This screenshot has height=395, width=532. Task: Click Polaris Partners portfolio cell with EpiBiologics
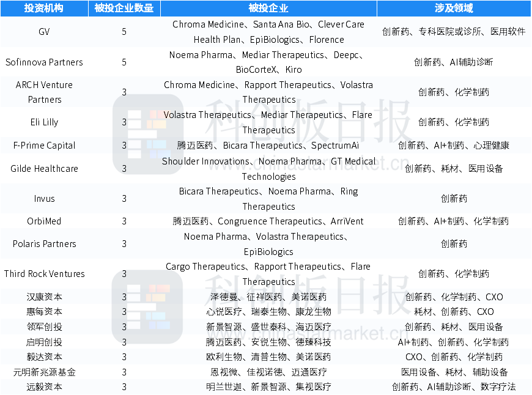(x=268, y=244)
